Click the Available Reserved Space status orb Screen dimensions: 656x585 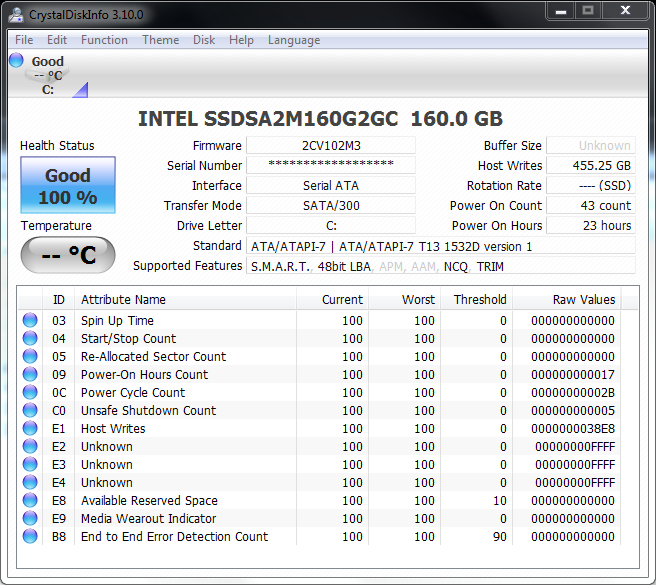[x=30, y=500]
